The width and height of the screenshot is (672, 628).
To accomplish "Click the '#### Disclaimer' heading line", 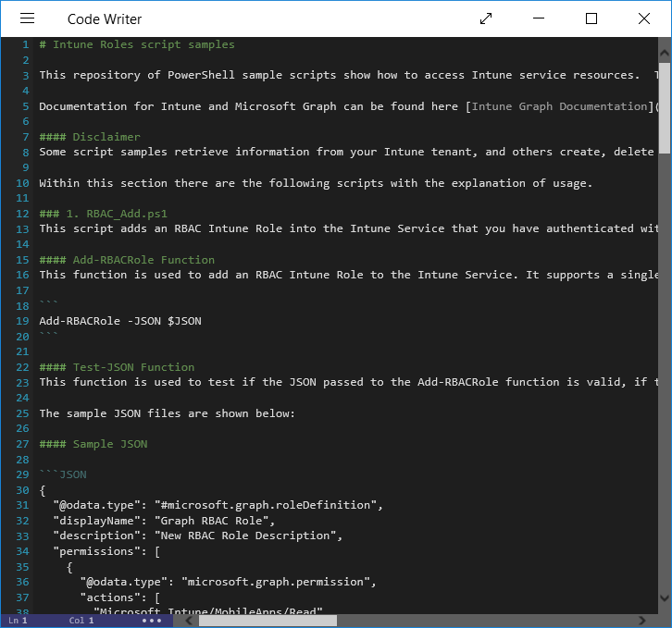I will click(x=90, y=137).
